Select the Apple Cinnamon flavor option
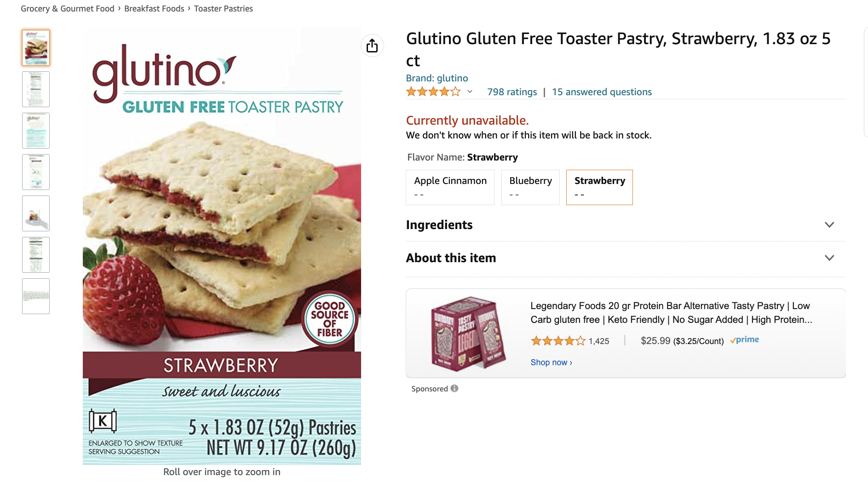This screenshot has width=868, height=488. (x=450, y=187)
